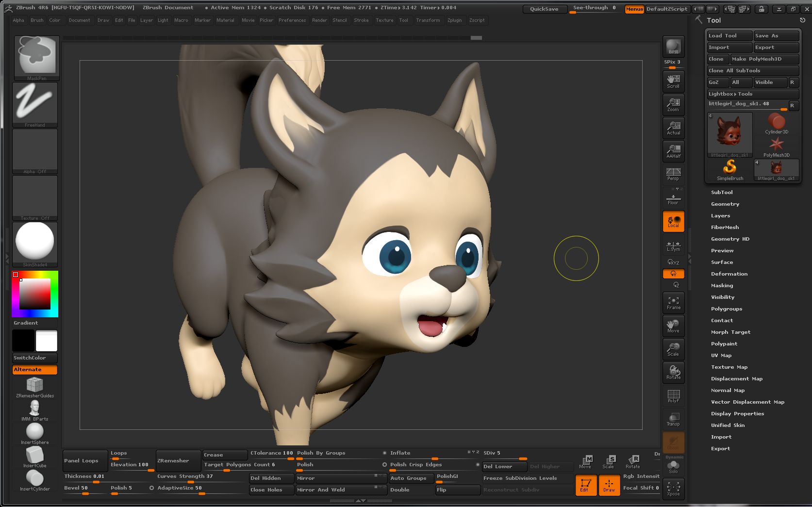
Task: Expand the SubTool palette section
Action: pos(722,193)
